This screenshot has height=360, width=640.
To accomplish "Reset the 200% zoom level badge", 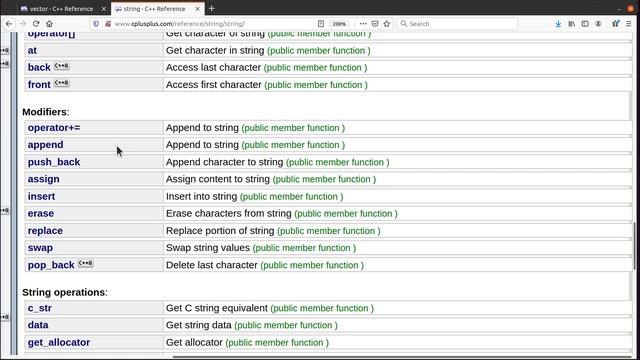I will coord(339,24).
